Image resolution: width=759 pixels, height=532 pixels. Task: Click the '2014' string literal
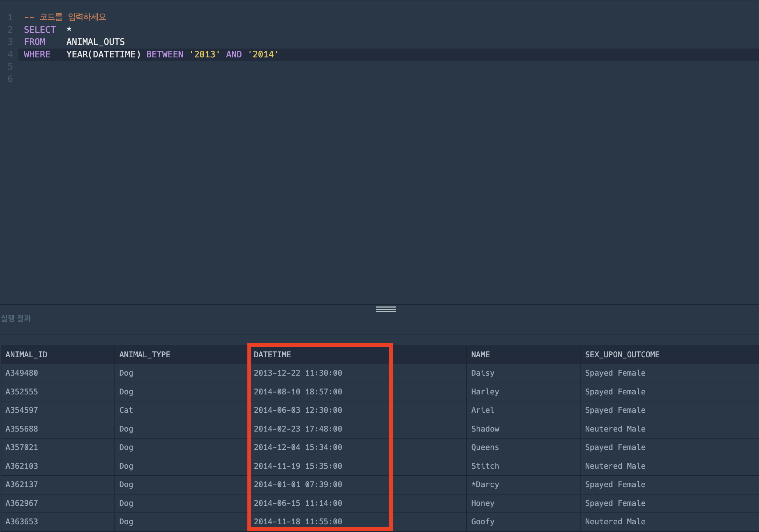coord(263,54)
